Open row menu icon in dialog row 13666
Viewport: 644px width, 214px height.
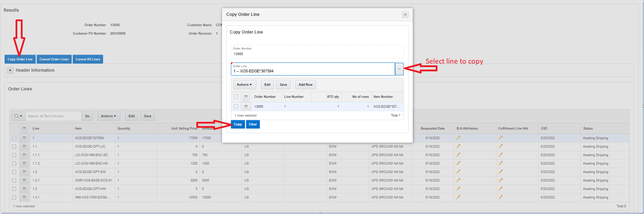tap(246, 107)
